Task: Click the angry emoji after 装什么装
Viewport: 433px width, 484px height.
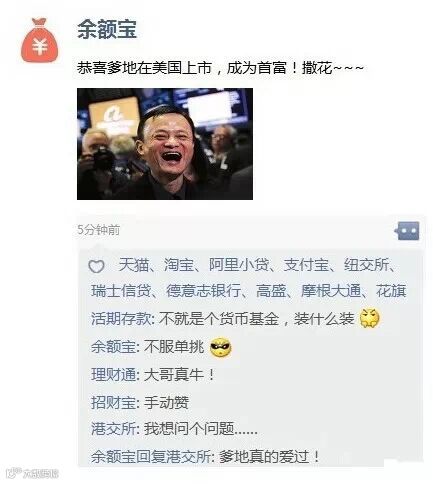Action: coord(370,318)
